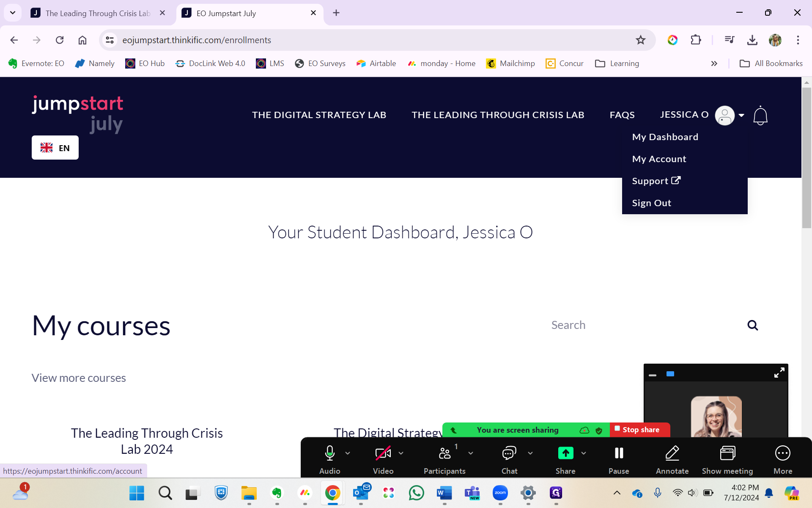
Task: Open the Zoom More options
Action: pyautogui.click(x=783, y=459)
